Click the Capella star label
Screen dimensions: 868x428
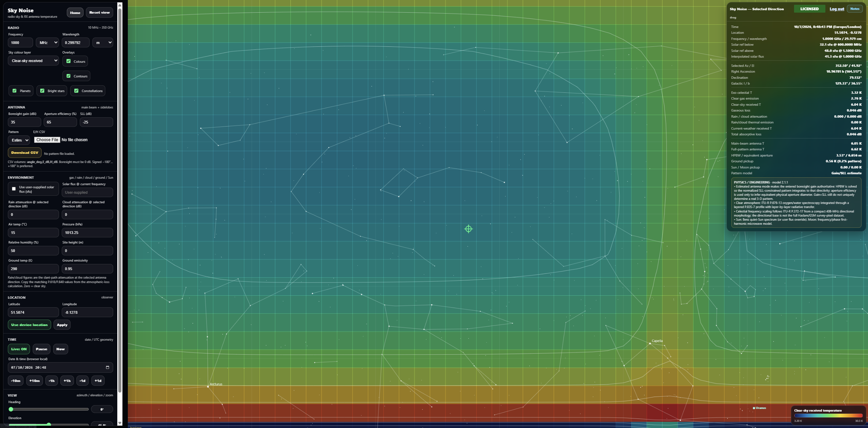[657, 341]
